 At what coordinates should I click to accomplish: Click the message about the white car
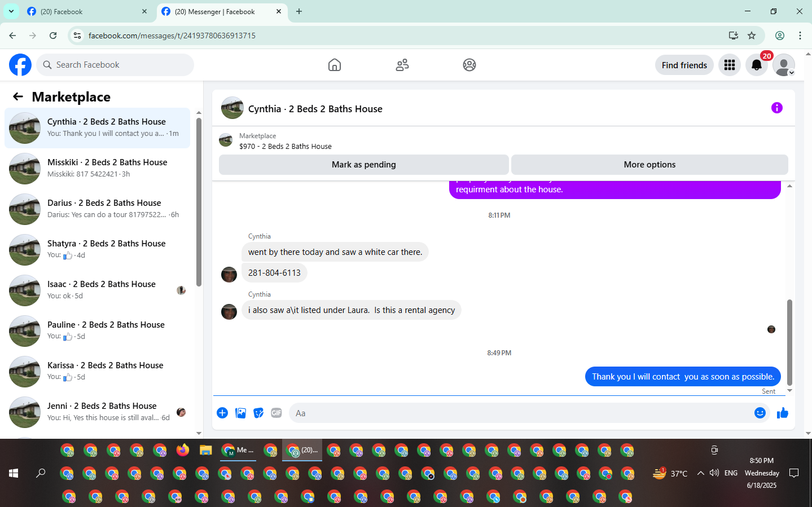(335, 252)
